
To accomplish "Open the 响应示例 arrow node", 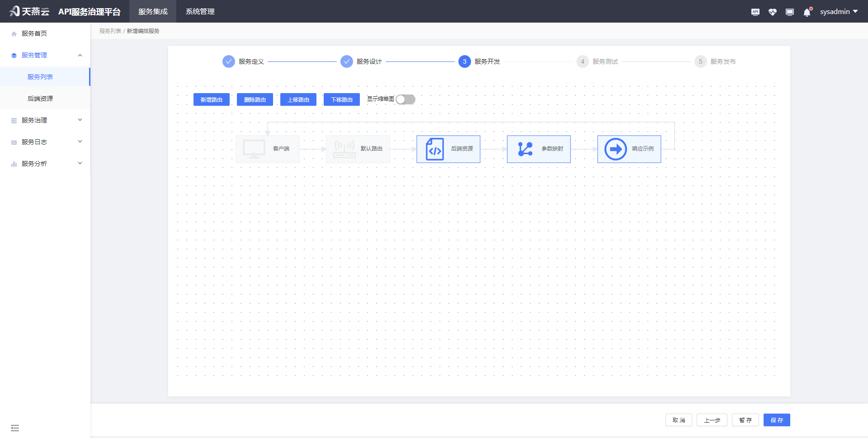I will 629,149.
